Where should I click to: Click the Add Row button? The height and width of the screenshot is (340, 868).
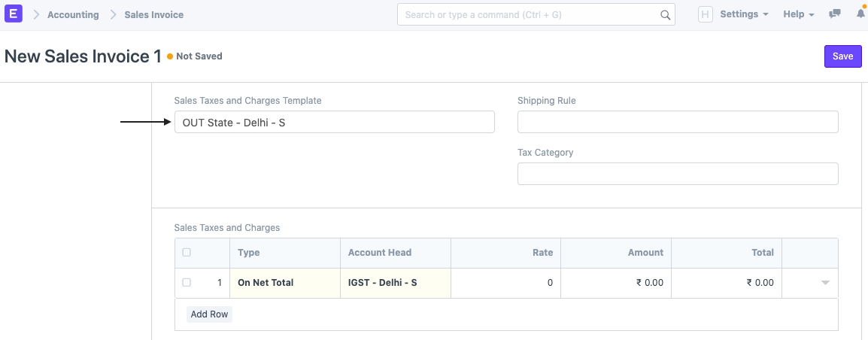(209, 314)
